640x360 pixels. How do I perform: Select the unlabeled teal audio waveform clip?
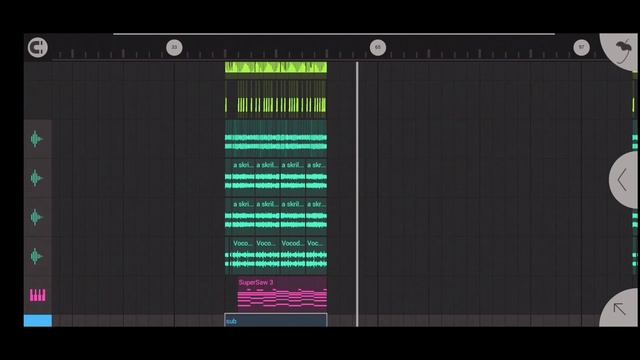click(x=276, y=139)
